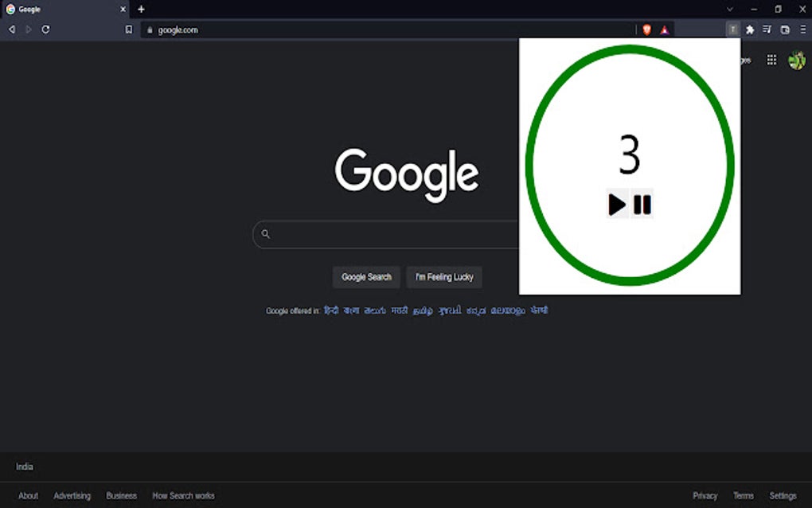Pause the countdown timer
The image size is (812, 508).
[x=642, y=204]
